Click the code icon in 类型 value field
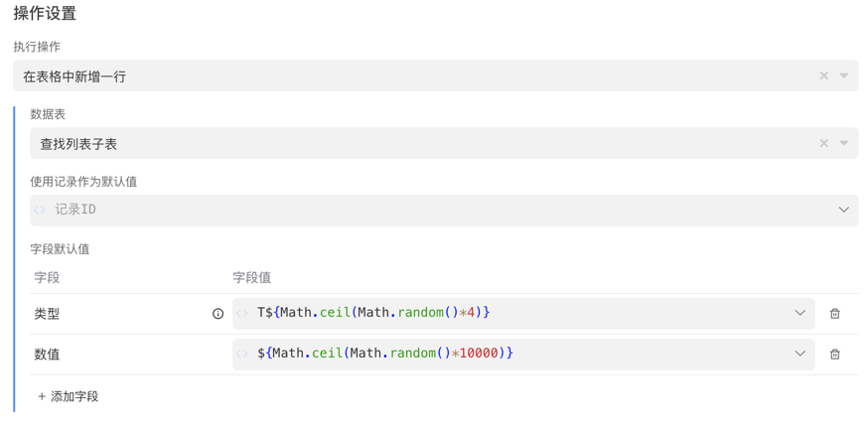868x432 pixels. click(242, 314)
